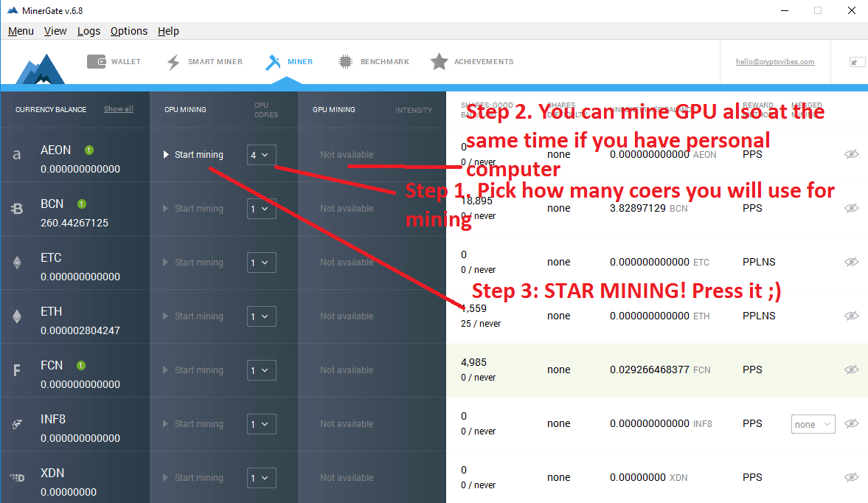Image resolution: width=868 pixels, height=503 pixels.
Task: Click PPLNS reward method for ETC
Action: click(x=759, y=262)
